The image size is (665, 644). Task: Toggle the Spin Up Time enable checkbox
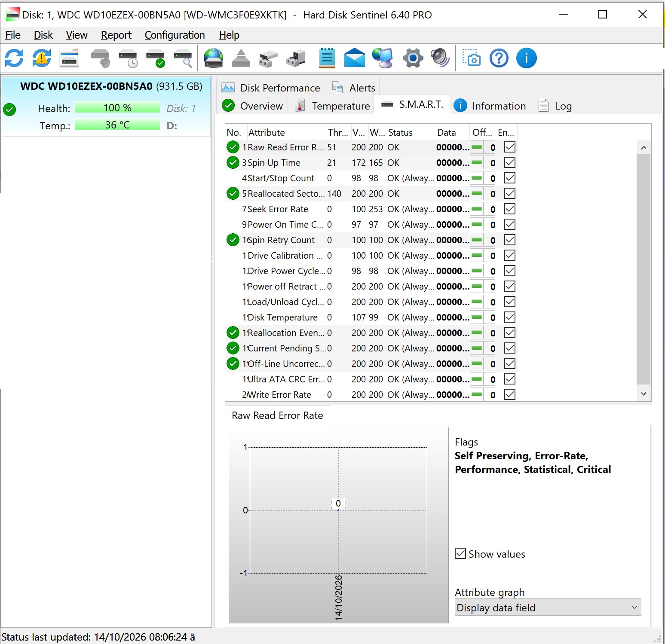tap(510, 162)
